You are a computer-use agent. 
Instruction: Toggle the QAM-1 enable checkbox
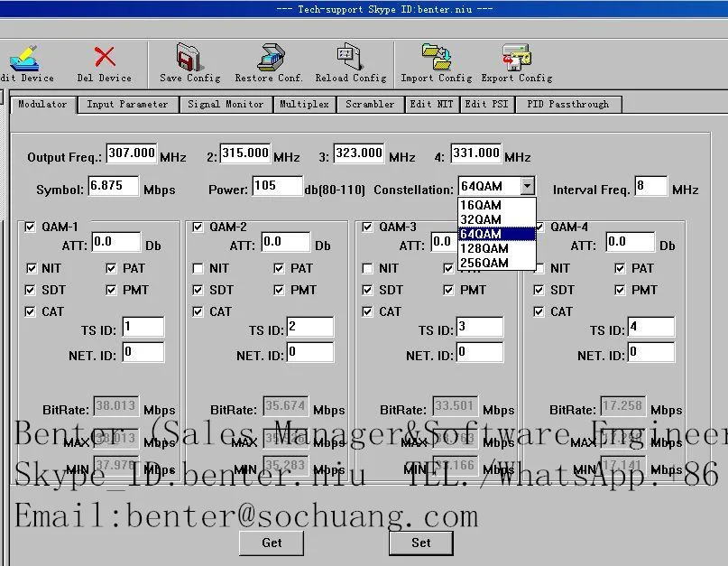[30, 227]
